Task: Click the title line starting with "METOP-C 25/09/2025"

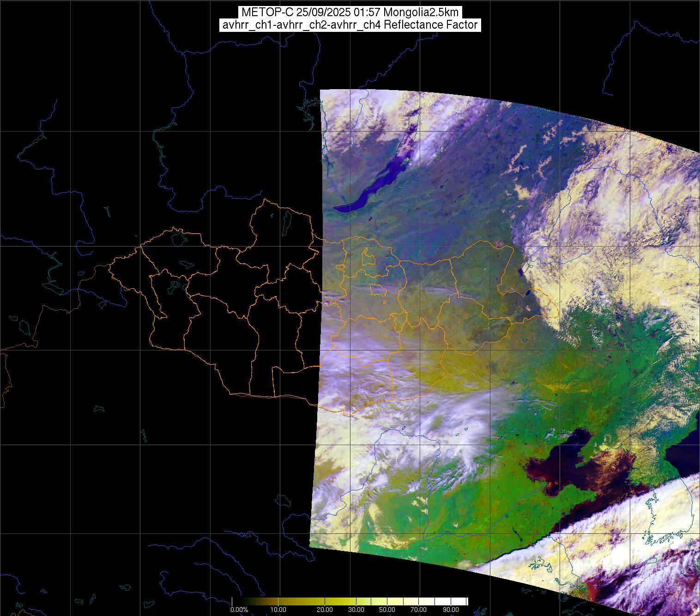Action: 350,12
